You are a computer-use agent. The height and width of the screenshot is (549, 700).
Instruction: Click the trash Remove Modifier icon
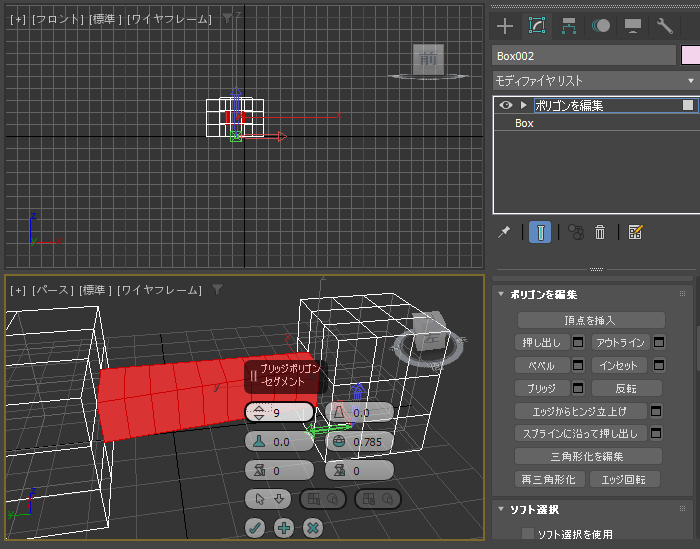[600, 232]
